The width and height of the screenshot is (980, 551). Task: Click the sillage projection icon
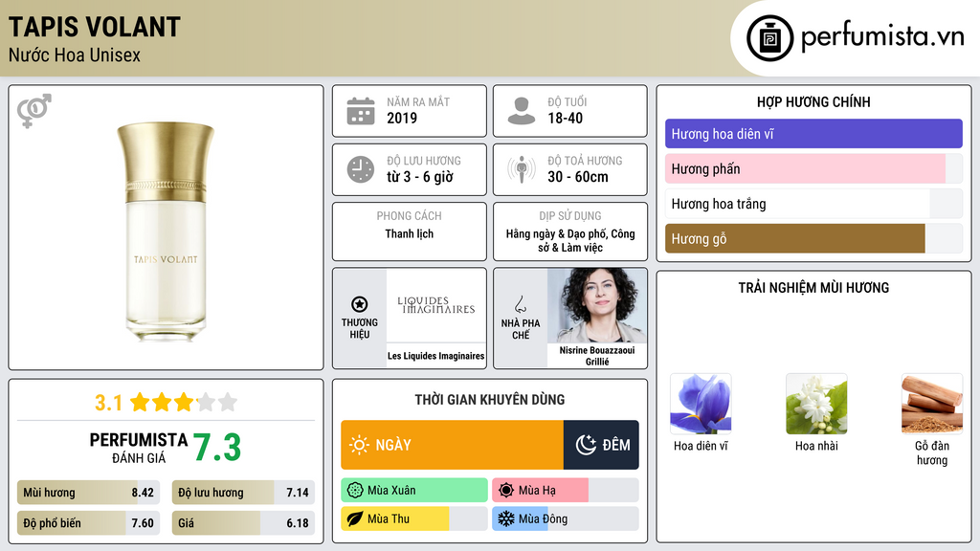pos(522,169)
